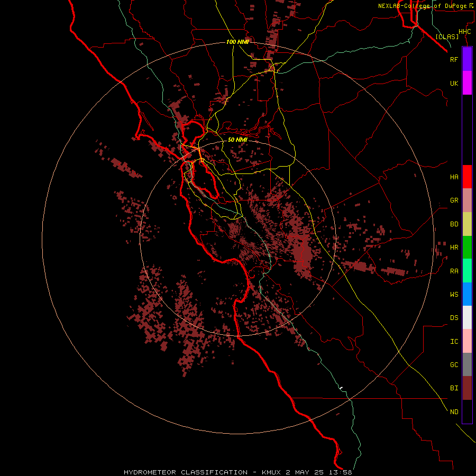The image size is (476, 476).
Task: Click the GC gray legend swatch
Action: point(467,364)
